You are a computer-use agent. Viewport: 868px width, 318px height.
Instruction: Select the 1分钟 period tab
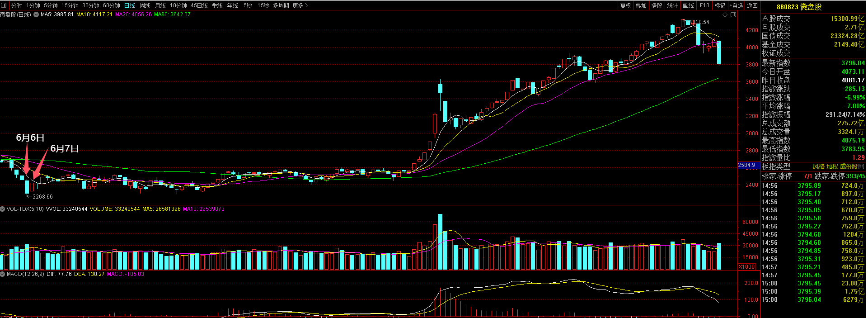[x=33, y=5]
